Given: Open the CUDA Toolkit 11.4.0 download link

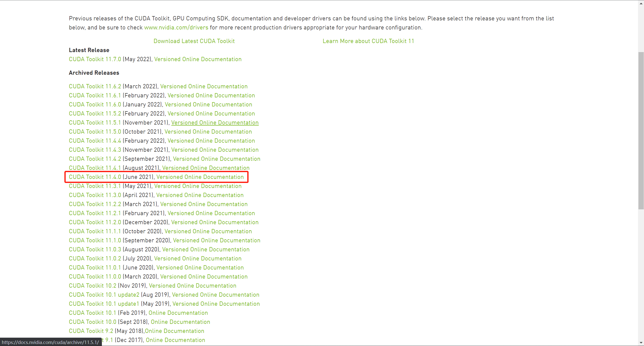Looking at the screenshot, I should pyautogui.click(x=95, y=177).
